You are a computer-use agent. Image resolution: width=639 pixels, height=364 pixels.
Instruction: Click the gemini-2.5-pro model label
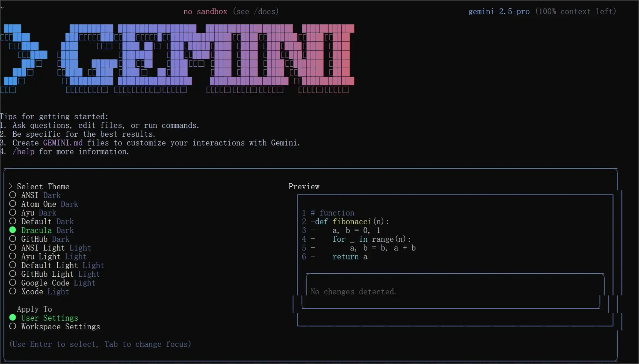click(499, 11)
